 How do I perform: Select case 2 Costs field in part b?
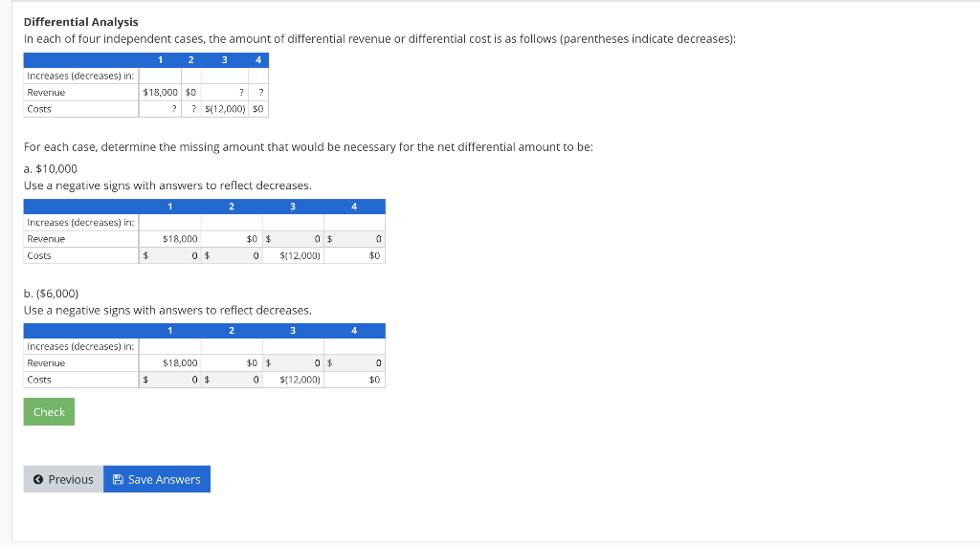pyautogui.click(x=235, y=380)
